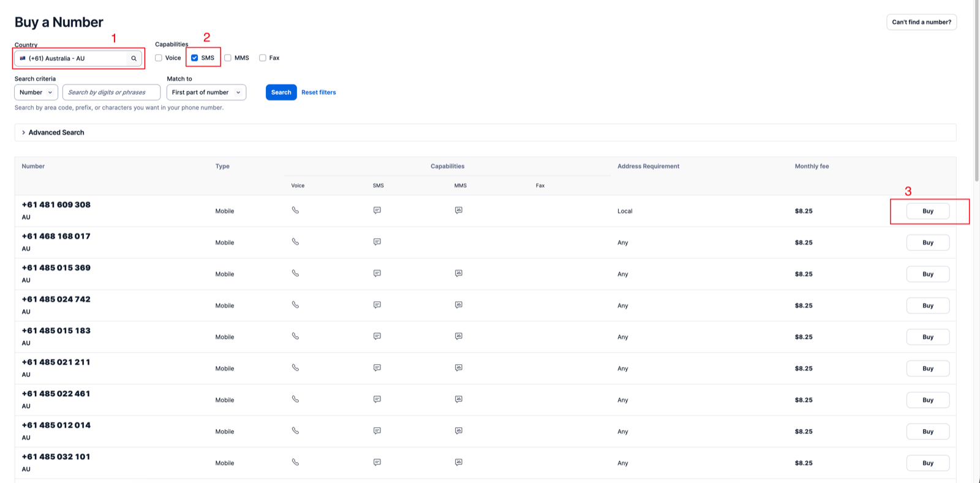The height and width of the screenshot is (483, 980).
Task: Open the First part of number dropdown
Action: [206, 92]
